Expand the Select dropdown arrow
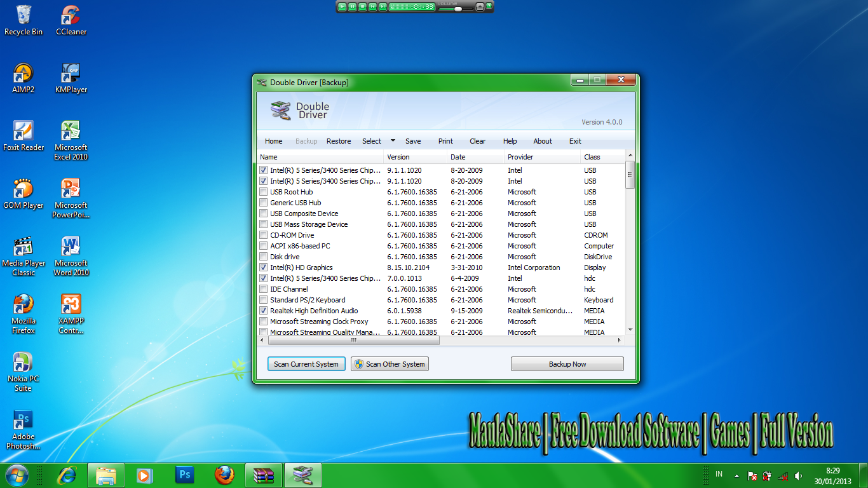The image size is (868, 488). [x=393, y=141]
